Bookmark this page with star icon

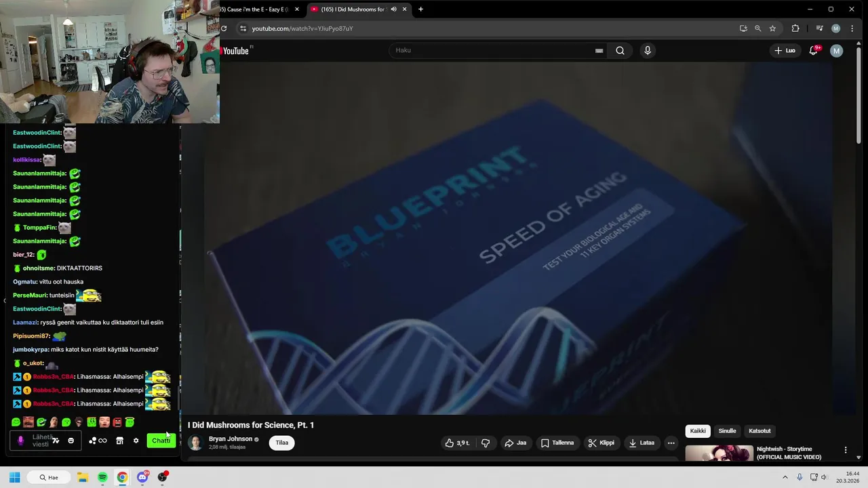[x=772, y=28]
